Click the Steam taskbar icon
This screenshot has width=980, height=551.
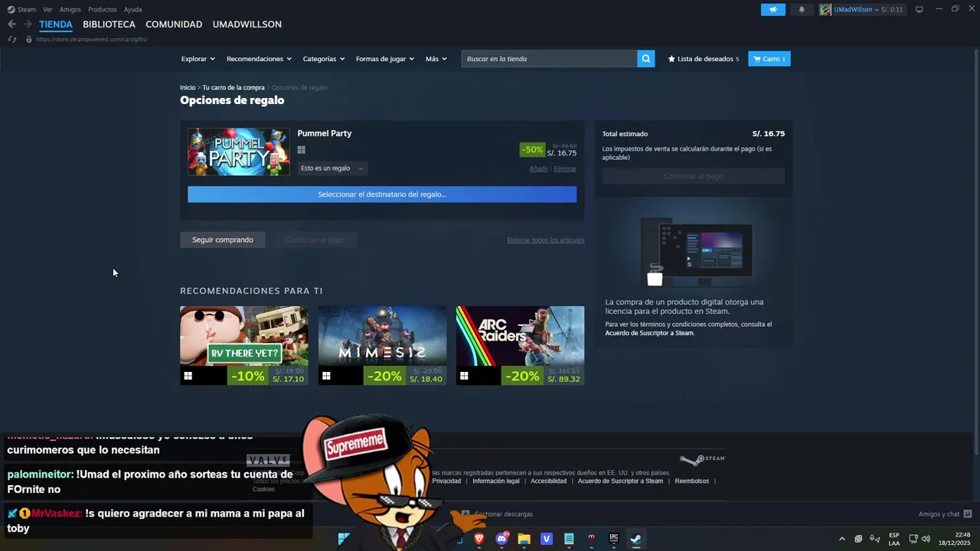[635, 539]
